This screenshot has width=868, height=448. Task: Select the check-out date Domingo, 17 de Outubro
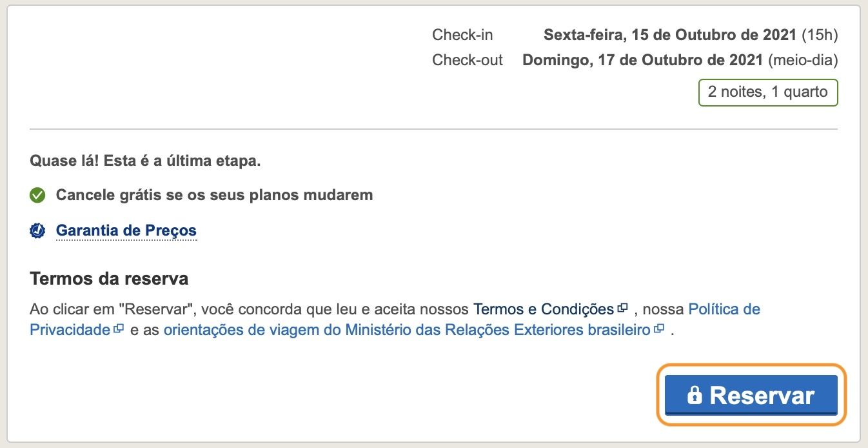(643, 61)
